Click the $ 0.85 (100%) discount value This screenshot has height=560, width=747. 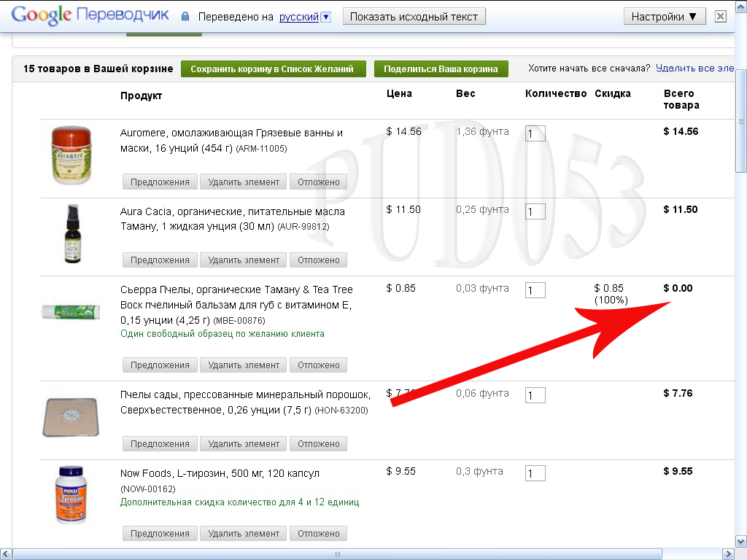[x=611, y=294]
